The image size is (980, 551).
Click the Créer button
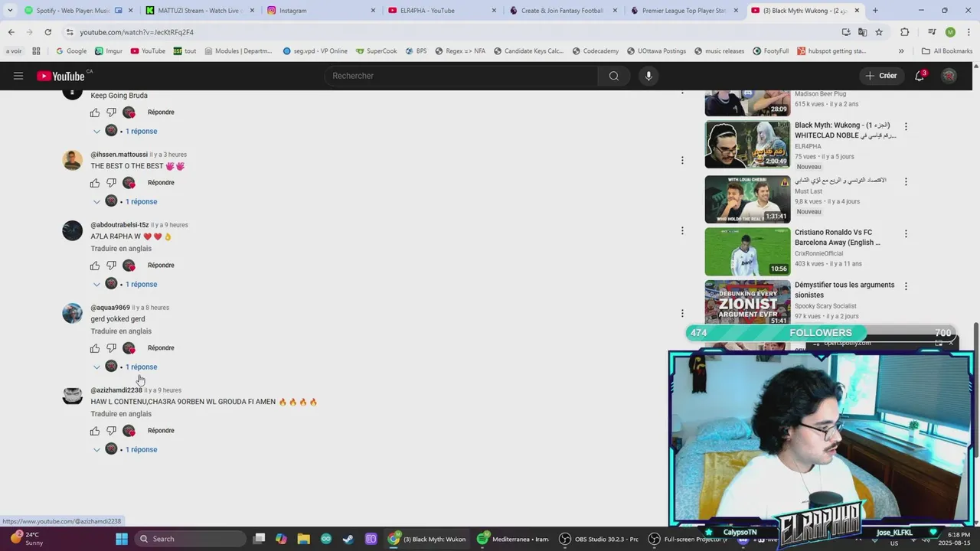pos(881,76)
